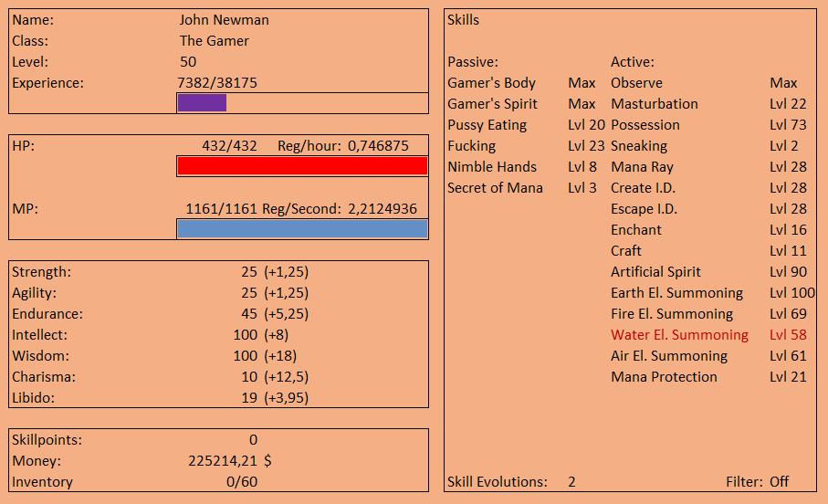The width and height of the screenshot is (828, 504).
Task: Click the Skillpoints label
Action: 47,440
